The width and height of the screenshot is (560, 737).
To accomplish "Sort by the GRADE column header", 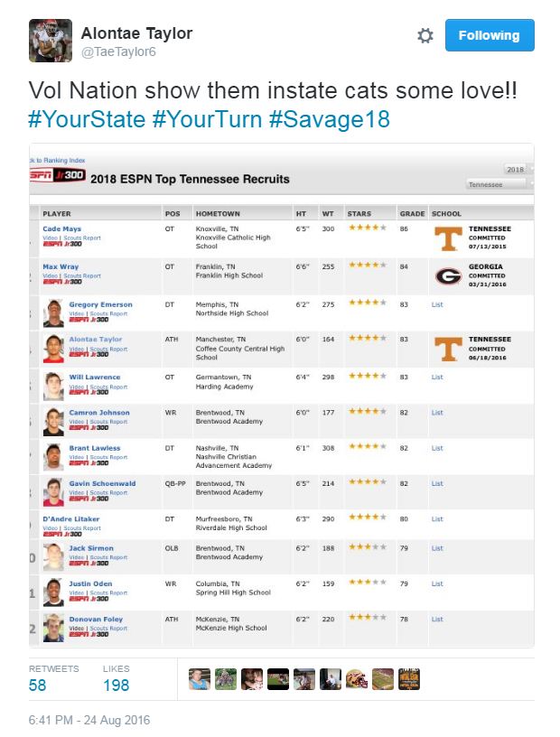I will tap(412, 214).
